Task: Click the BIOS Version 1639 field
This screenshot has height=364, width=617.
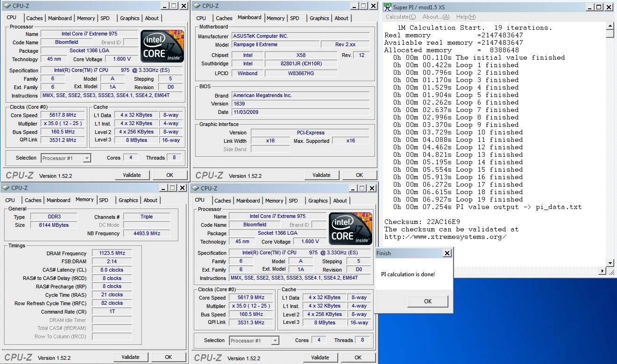Action: [301, 104]
